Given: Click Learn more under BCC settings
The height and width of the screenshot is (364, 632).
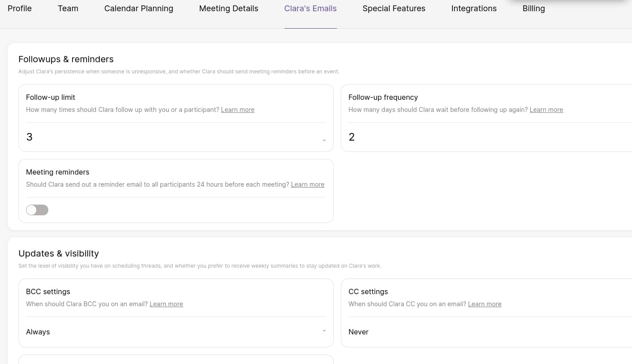Looking at the screenshot, I should (166, 304).
